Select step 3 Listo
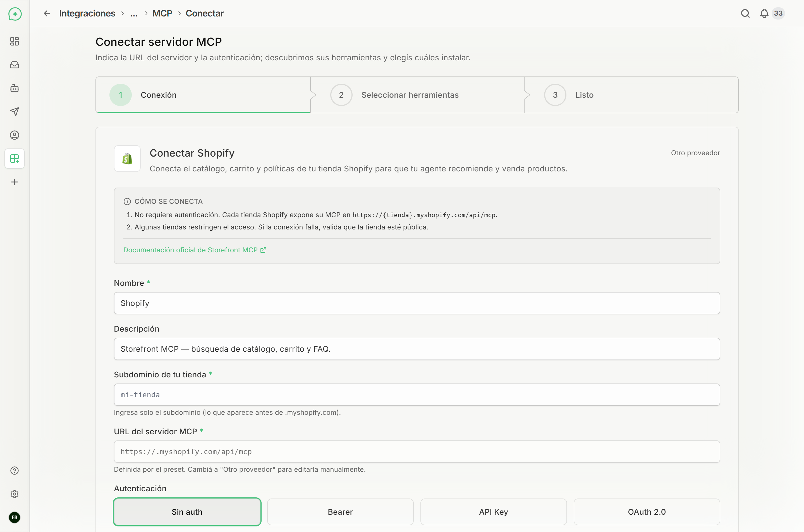Image resolution: width=804 pixels, height=532 pixels. coord(631,95)
